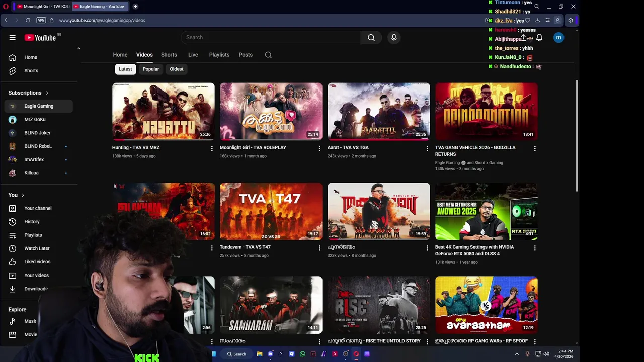
Task: Search within the Eagle Gaming channel
Action: 268,55
